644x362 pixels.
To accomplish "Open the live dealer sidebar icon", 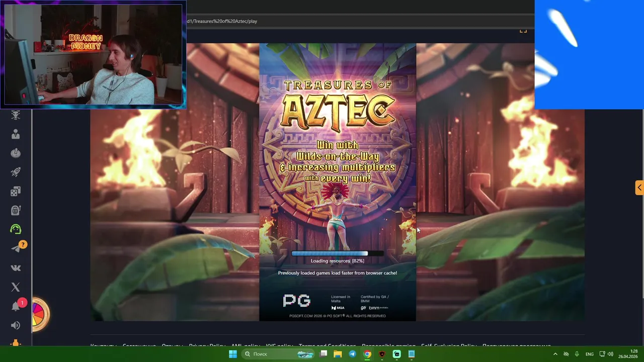I will (16, 134).
